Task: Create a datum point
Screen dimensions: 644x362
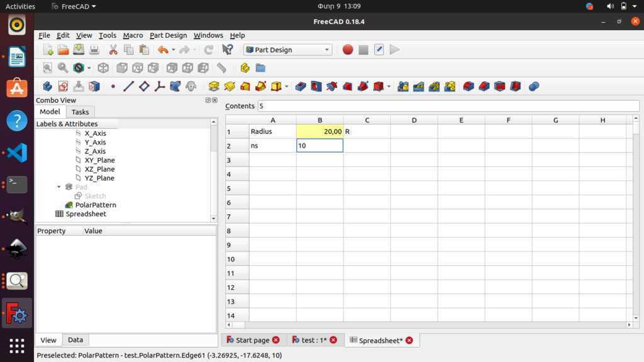Action: pos(113,86)
